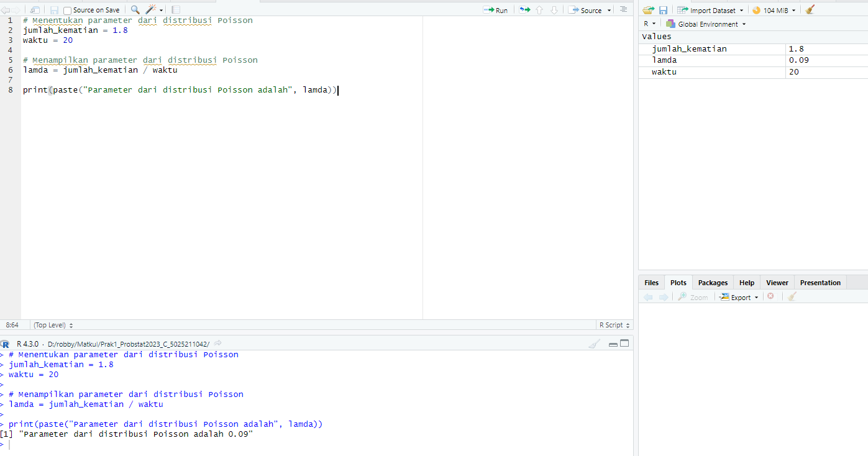Open Find/Replace magnifier in editor
Viewport: 868px width, 456px height.
pyautogui.click(x=135, y=10)
